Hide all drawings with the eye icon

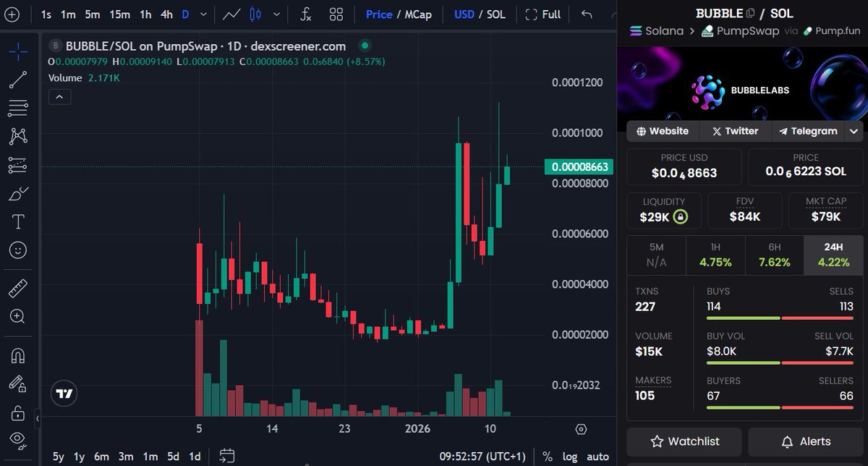point(18,440)
